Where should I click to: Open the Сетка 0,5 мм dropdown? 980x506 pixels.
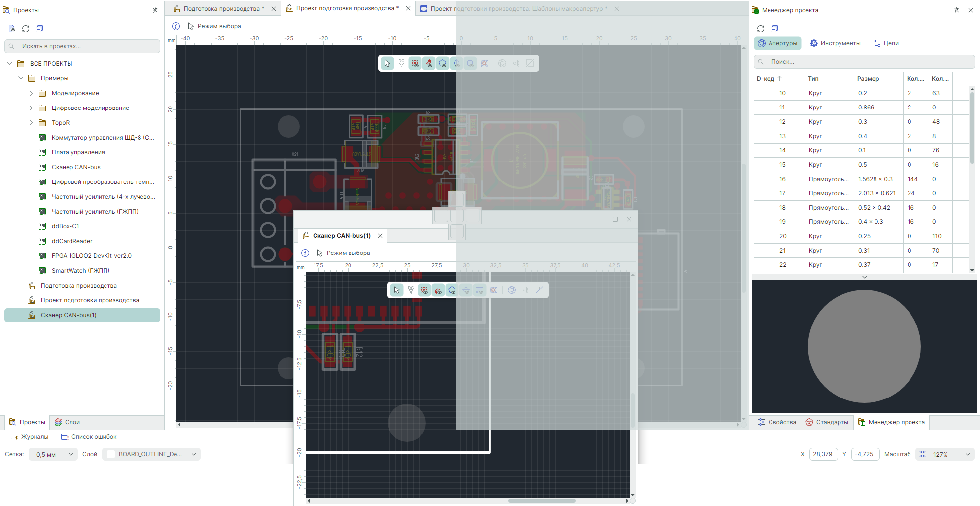(52, 454)
